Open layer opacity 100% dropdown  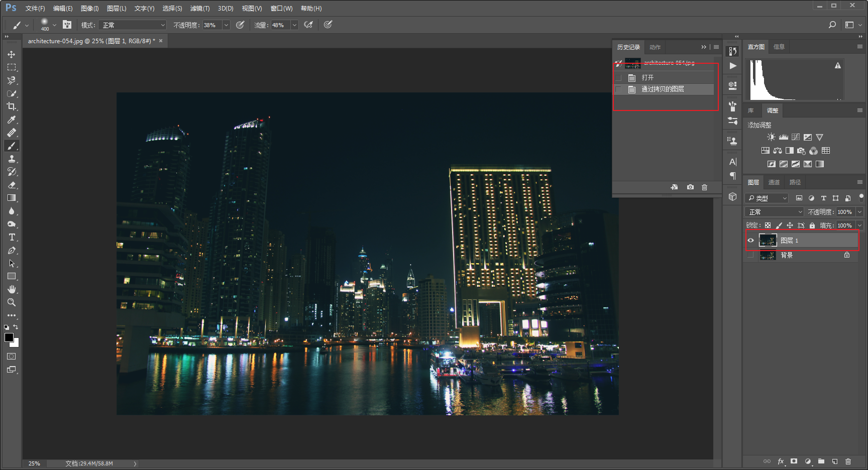(859, 212)
